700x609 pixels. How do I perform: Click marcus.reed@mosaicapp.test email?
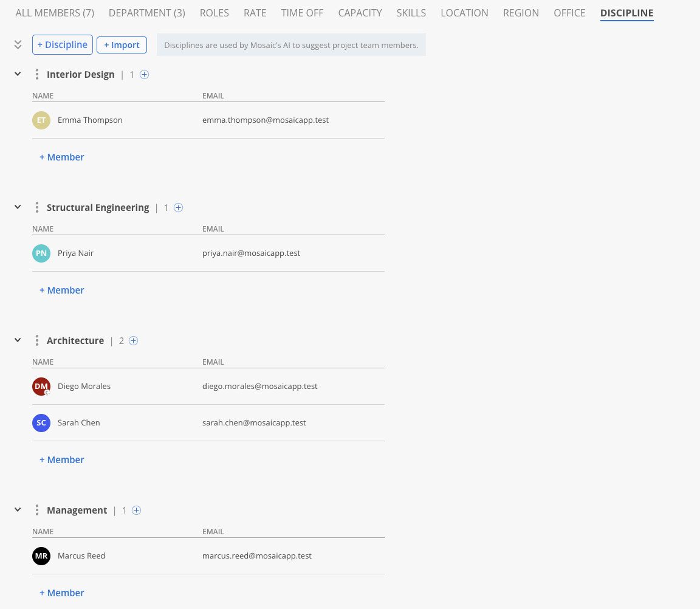tap(256, 556)
